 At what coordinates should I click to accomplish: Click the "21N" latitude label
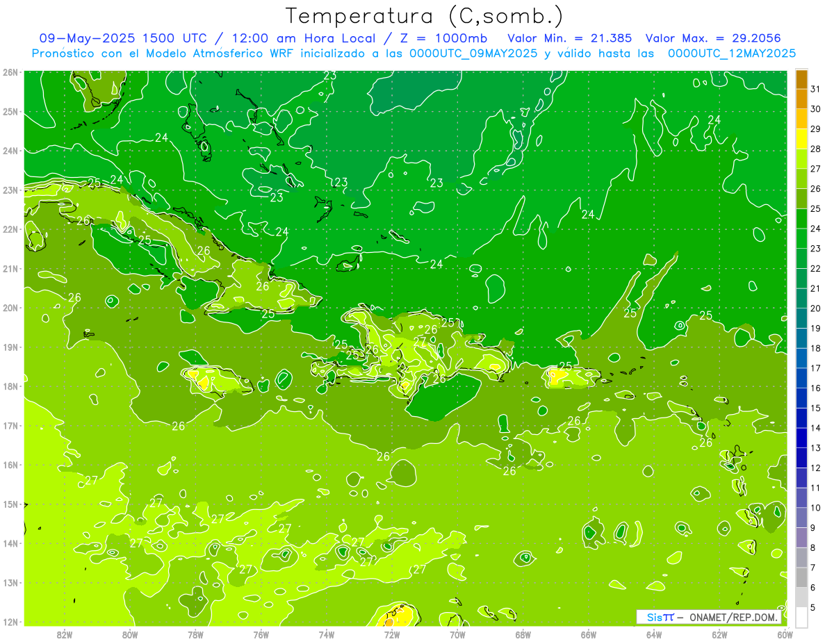10,269
